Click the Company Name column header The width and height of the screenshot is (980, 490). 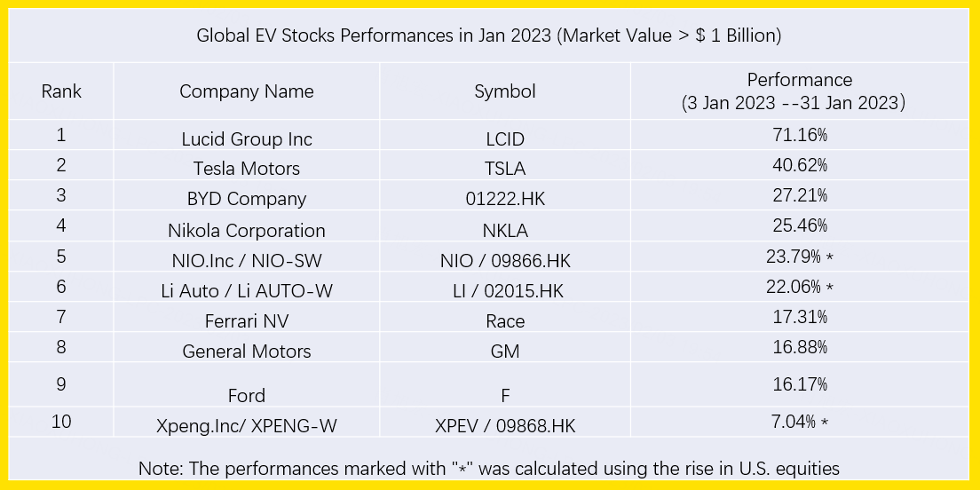[x=247, y=91]
